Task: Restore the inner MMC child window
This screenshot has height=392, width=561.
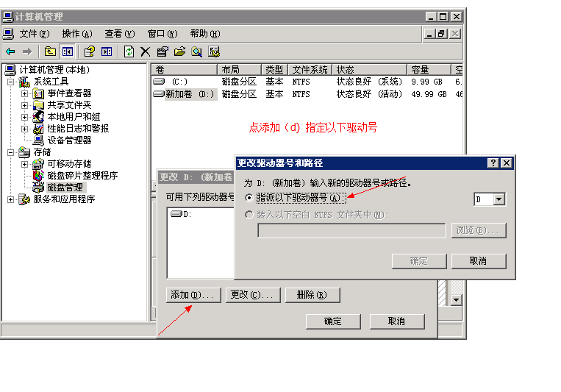Action: pyautogui.click(x=441, y=34)
